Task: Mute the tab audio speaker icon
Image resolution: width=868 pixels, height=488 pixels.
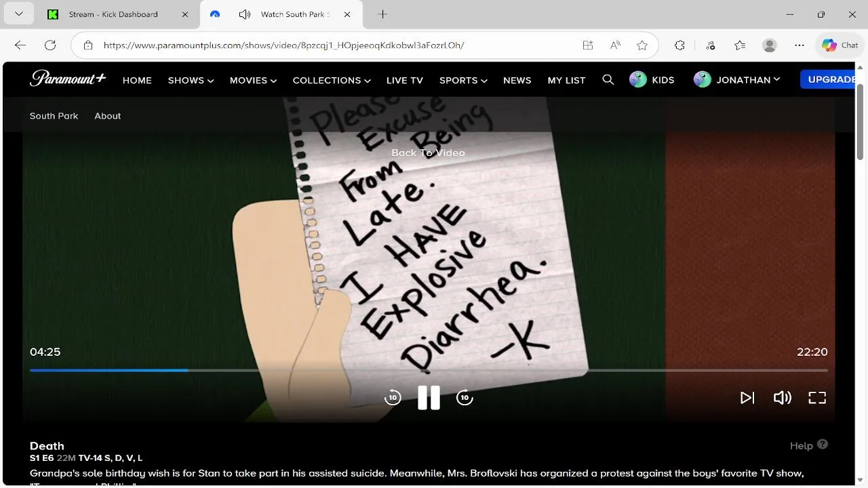Action: point(245,14)
